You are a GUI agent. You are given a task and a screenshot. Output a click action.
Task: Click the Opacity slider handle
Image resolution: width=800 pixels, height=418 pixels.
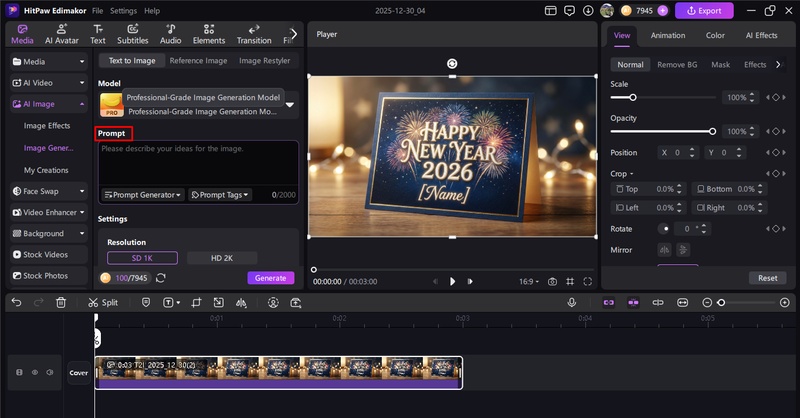click(x=712, y=131)
